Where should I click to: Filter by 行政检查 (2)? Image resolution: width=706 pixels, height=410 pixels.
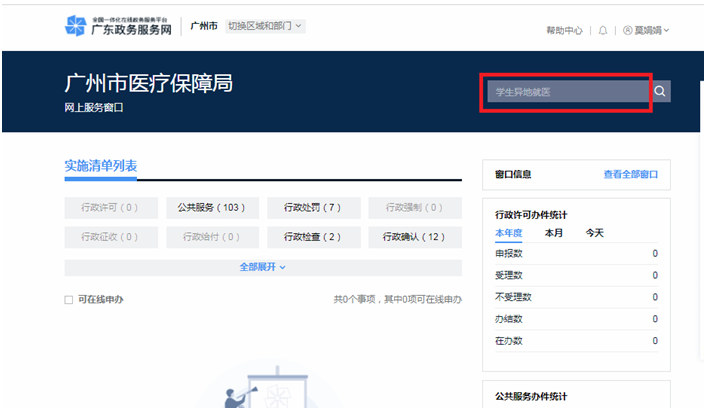[x=313, y=237]
